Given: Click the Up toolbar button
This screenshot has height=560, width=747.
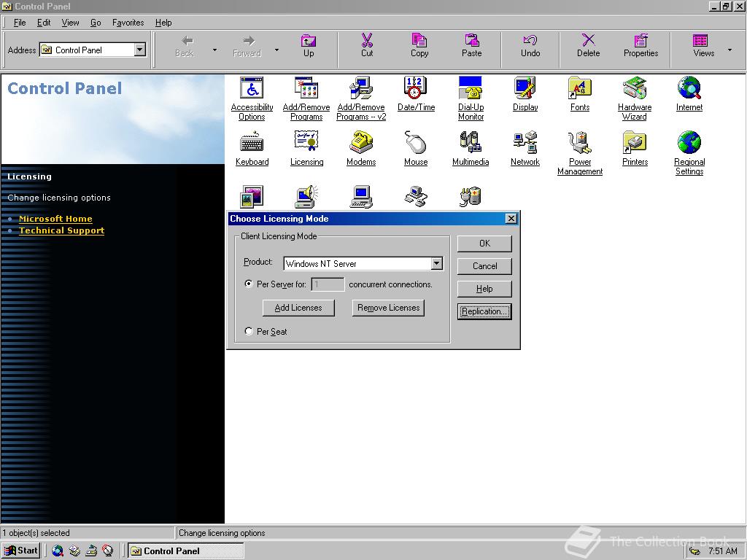Looking at the screenshot, I should click(x=309, y=46).
